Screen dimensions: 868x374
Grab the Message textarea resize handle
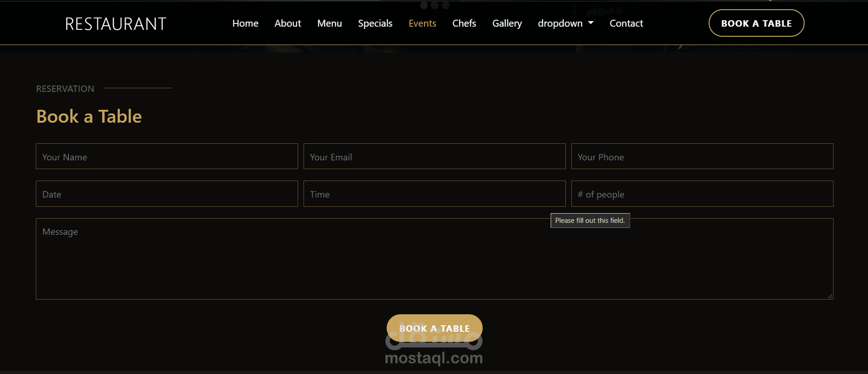click(x=830, y=296)
